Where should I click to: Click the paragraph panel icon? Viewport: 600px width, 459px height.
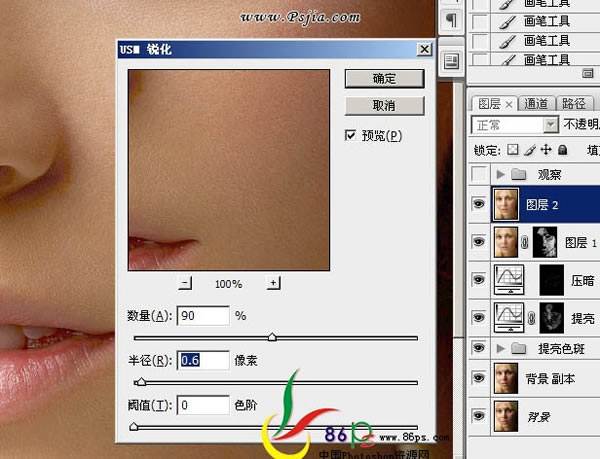(451, 21)
